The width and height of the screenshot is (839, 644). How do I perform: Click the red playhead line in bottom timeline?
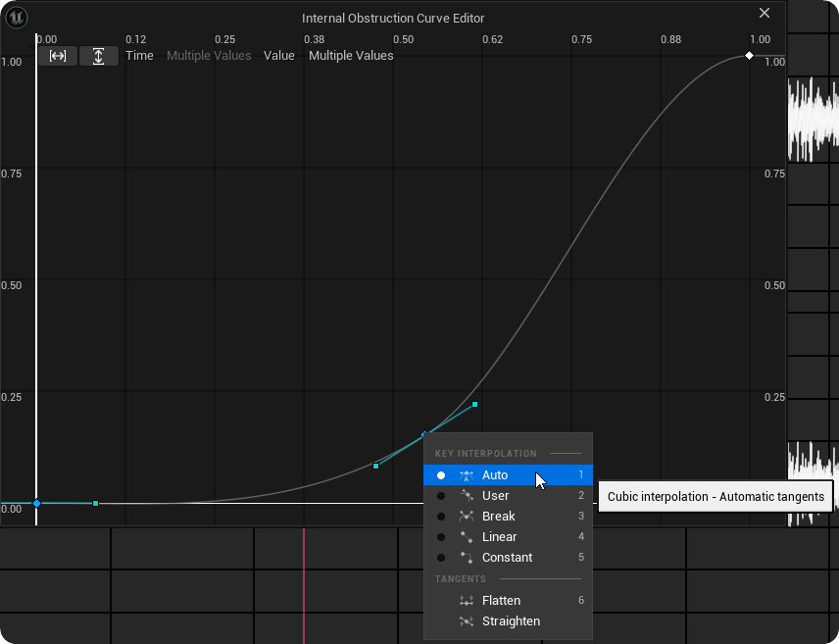(304, 585)
